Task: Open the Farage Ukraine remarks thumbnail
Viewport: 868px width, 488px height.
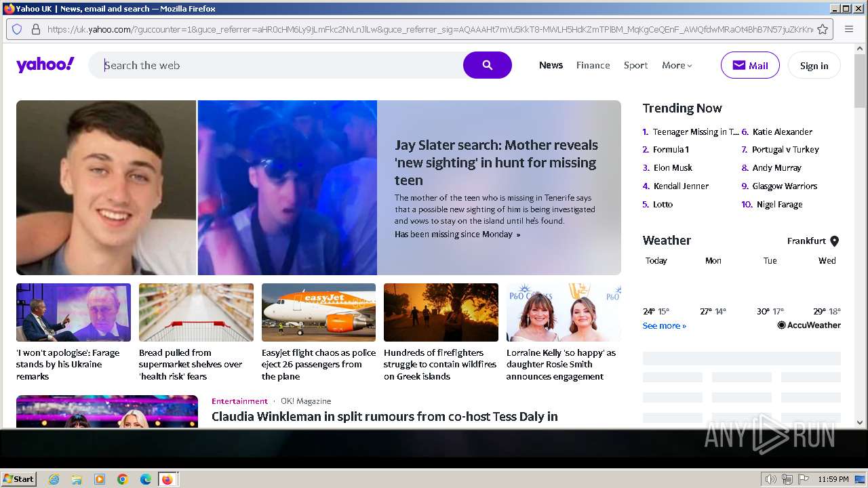Action: [x=73, y=312]
